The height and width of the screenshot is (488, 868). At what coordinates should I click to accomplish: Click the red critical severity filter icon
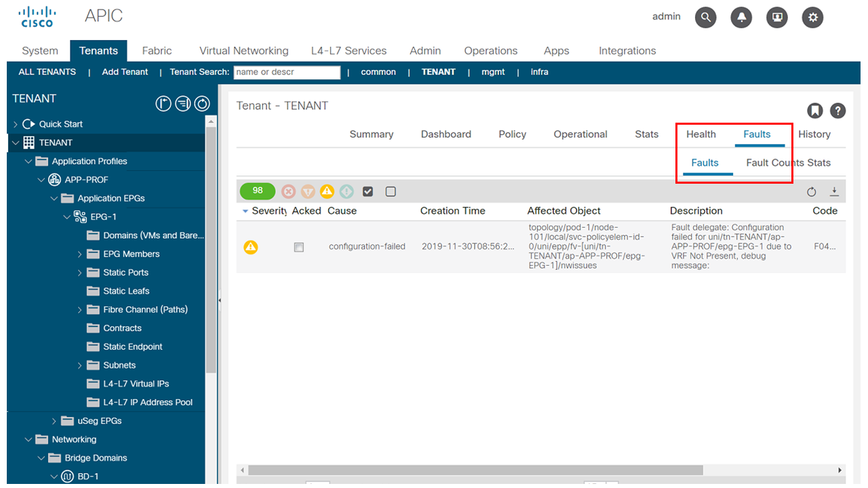(288, 191)
